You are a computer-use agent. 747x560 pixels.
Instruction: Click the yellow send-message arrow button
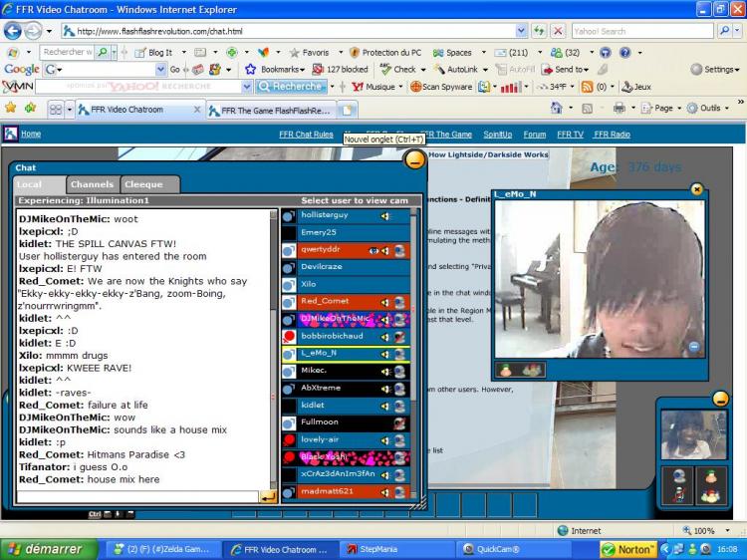tap(268, 496)
